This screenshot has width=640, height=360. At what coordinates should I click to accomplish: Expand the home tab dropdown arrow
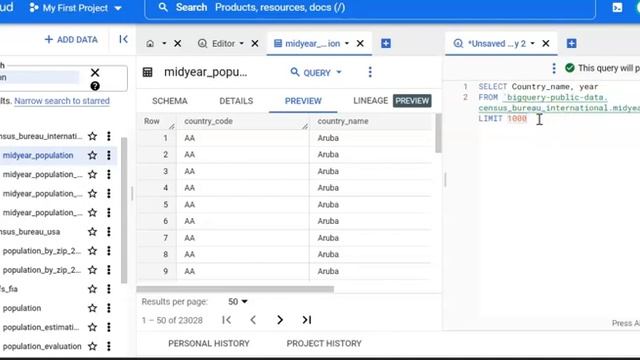[164, 43]
